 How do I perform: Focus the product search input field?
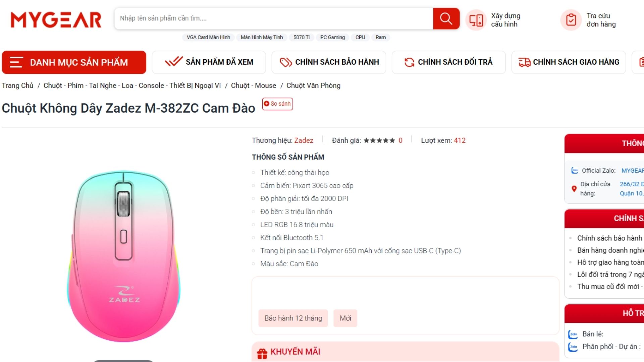pyautogui.click(x=274, y=18)
